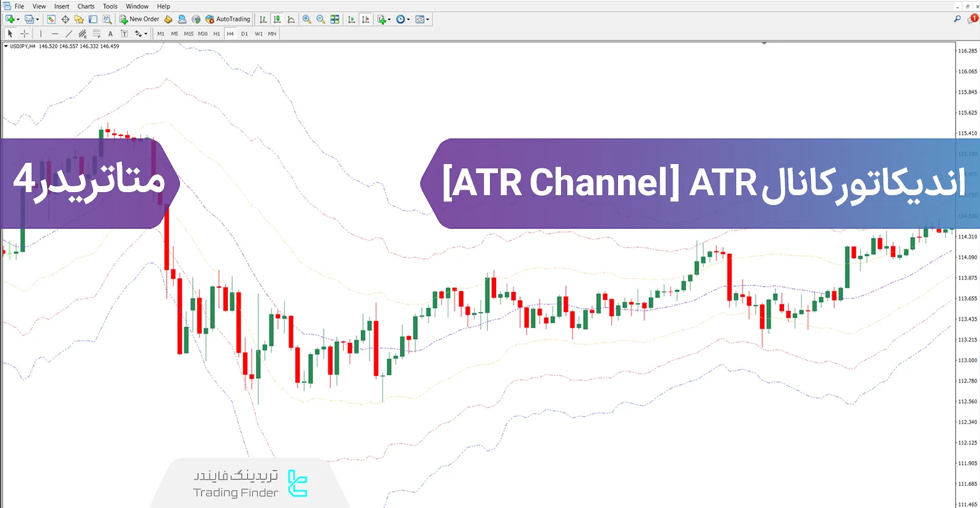Switch to M5 timeframe
Screen dimensions: 980x508
click(175, 34)
